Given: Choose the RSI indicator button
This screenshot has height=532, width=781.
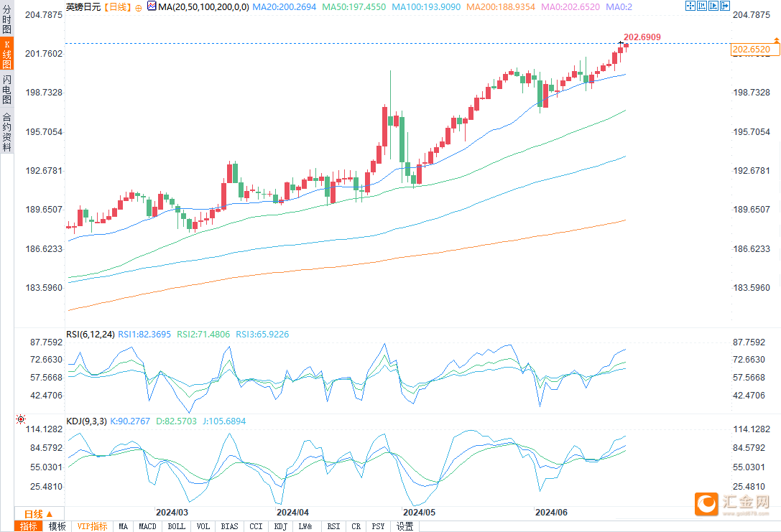Looking at the screenshot, I should [333, 526].
